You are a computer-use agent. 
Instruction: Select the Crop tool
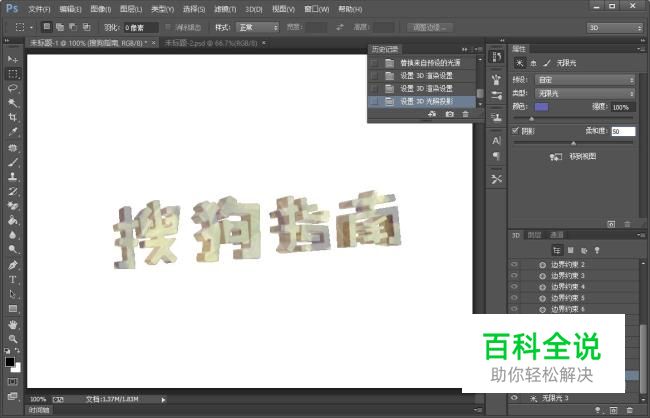(x=13, y=117)
